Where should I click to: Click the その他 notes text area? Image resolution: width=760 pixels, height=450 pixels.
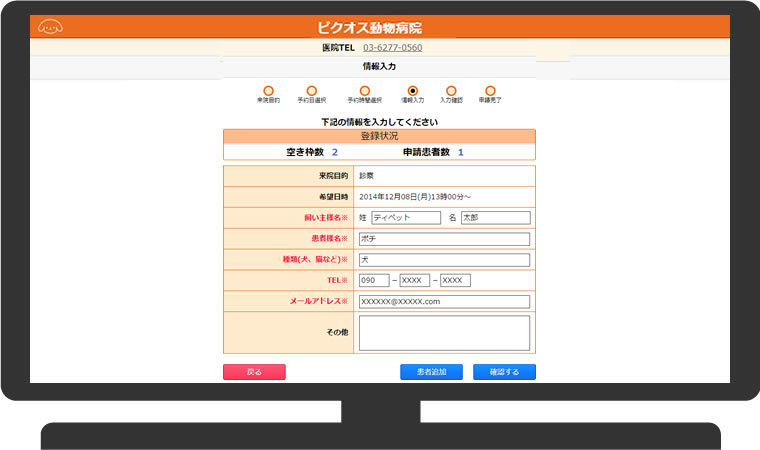click(443, 333)
